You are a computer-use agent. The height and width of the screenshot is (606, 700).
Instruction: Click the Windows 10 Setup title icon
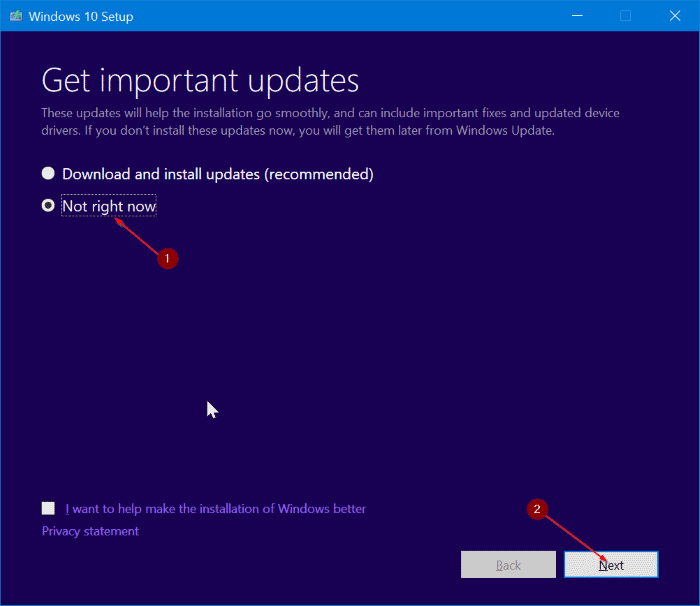pyautogui.click(x=16, y=16)
